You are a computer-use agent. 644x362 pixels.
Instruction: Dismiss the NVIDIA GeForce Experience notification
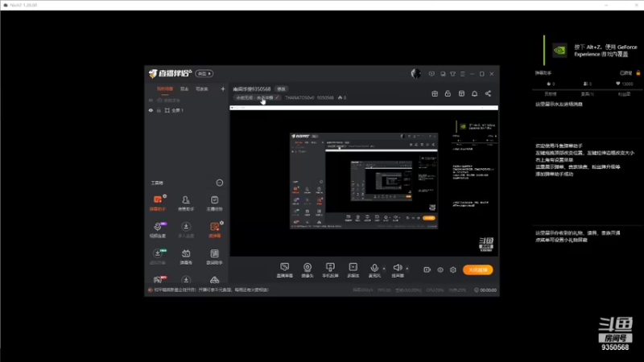(590, 51)
